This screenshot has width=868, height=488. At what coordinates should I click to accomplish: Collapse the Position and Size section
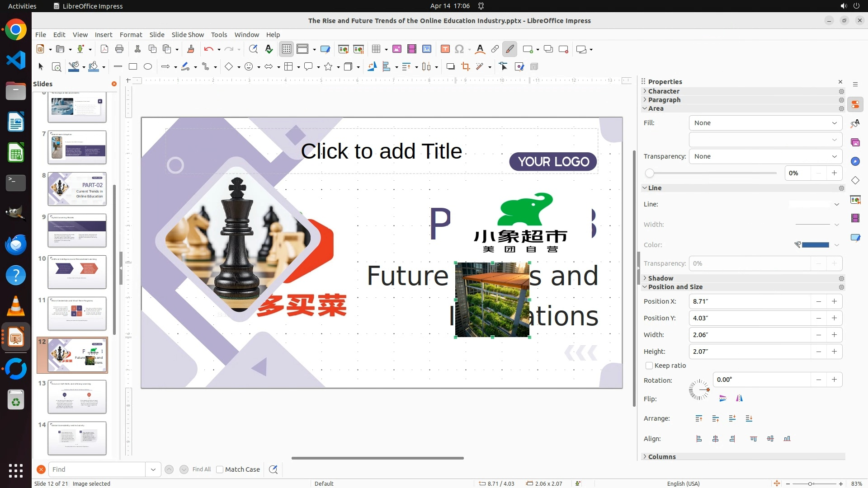tap(675, 287)
